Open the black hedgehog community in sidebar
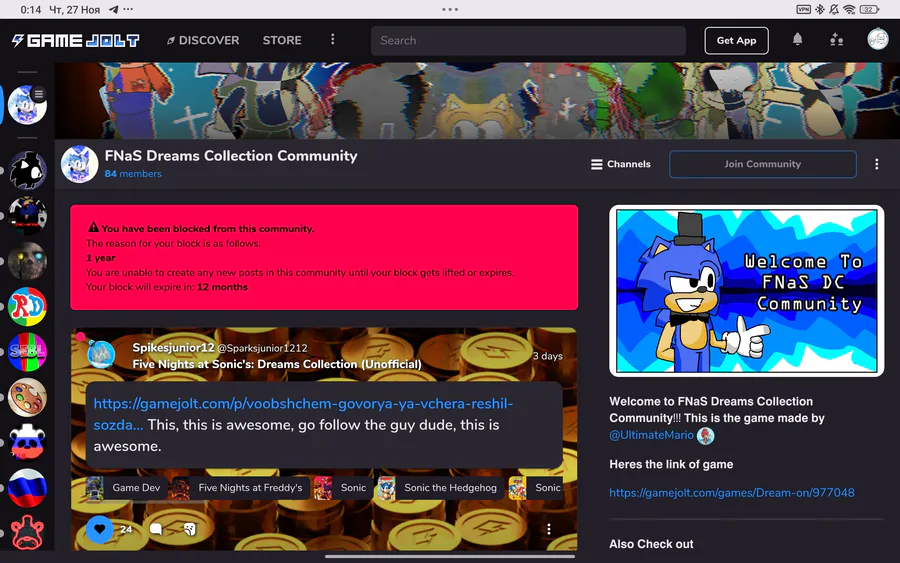Screen dimensions: 900x563 27,170
